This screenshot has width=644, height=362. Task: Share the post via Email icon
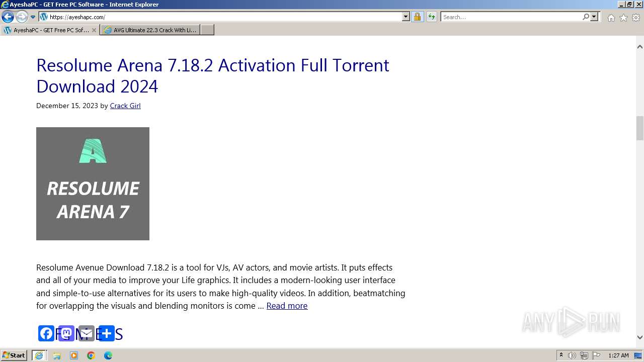pyautogui.click(x=87, y=333)
